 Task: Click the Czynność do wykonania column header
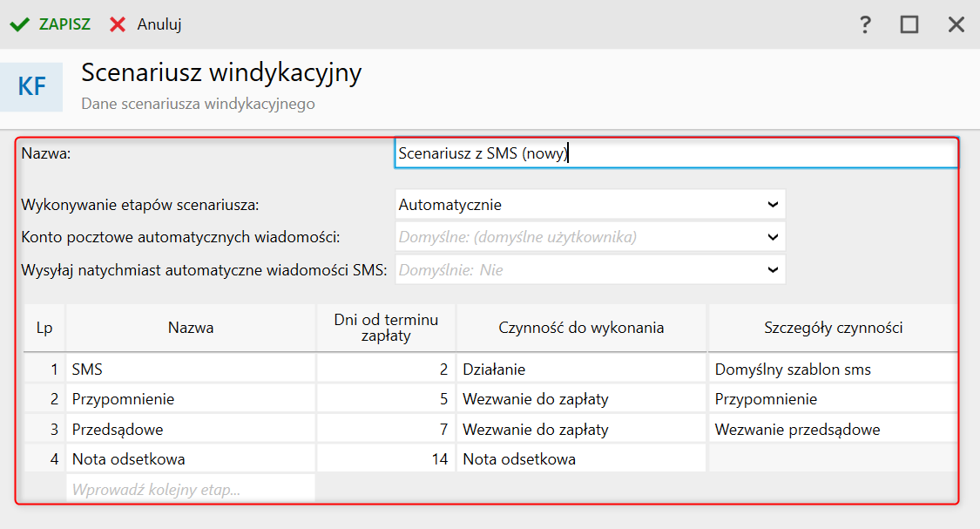(x=581, y=328)
